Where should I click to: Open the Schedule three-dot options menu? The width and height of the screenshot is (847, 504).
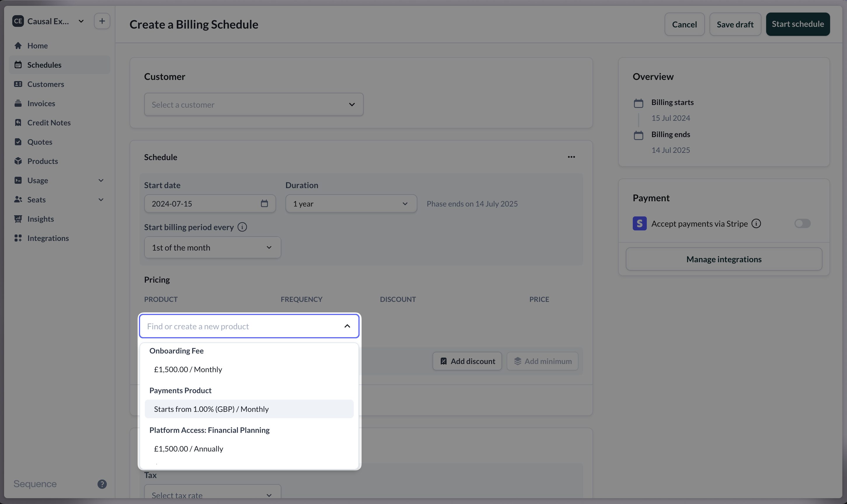coord(571,157)
